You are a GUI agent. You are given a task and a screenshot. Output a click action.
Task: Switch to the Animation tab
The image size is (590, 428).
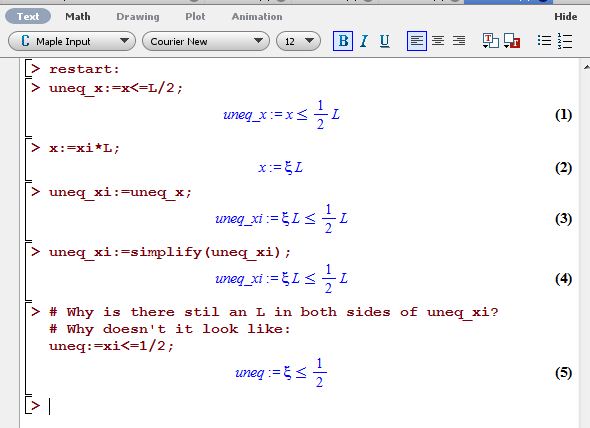pyautogui.click(x=257, y=17)
